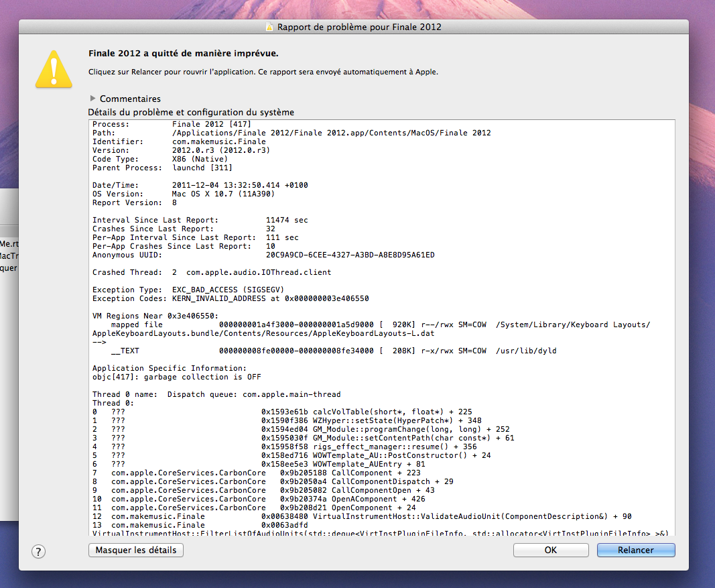Click the partially visible document window on left
The image size is (715, 588).
pos(8,255)
